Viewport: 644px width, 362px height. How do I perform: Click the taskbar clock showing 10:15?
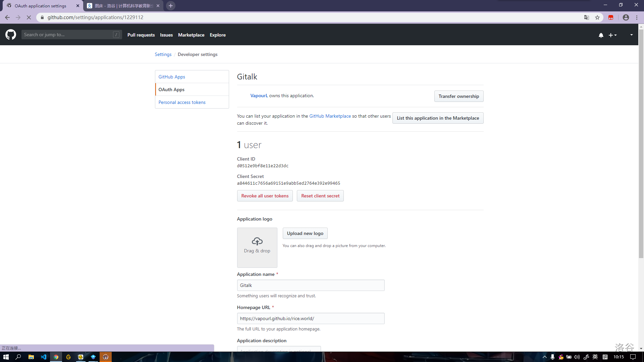619,357
